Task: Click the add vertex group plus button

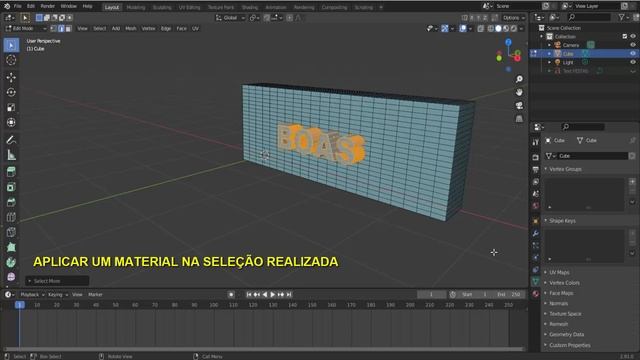Action: tap(632, 182)
